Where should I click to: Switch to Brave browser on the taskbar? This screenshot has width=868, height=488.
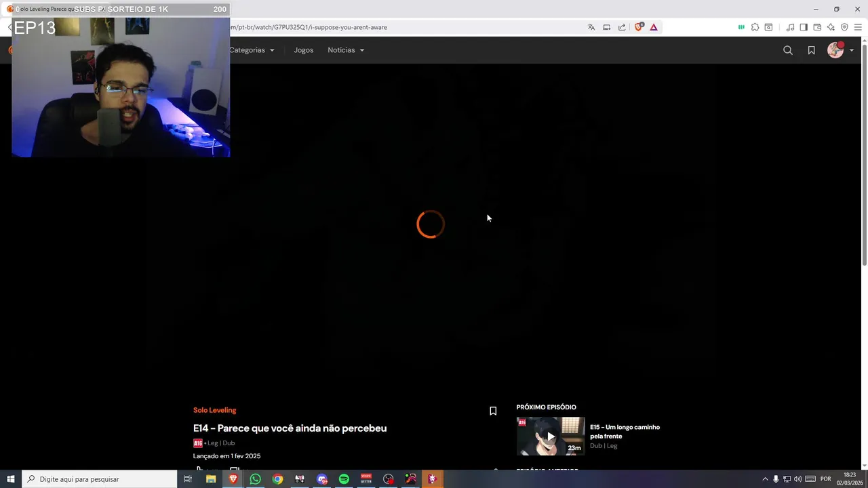(233, 479)
